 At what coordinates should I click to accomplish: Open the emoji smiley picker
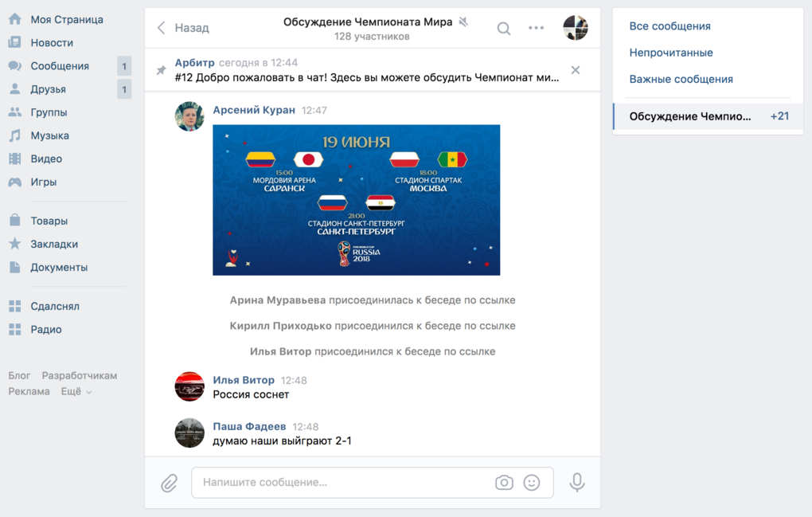pos(531,482)
